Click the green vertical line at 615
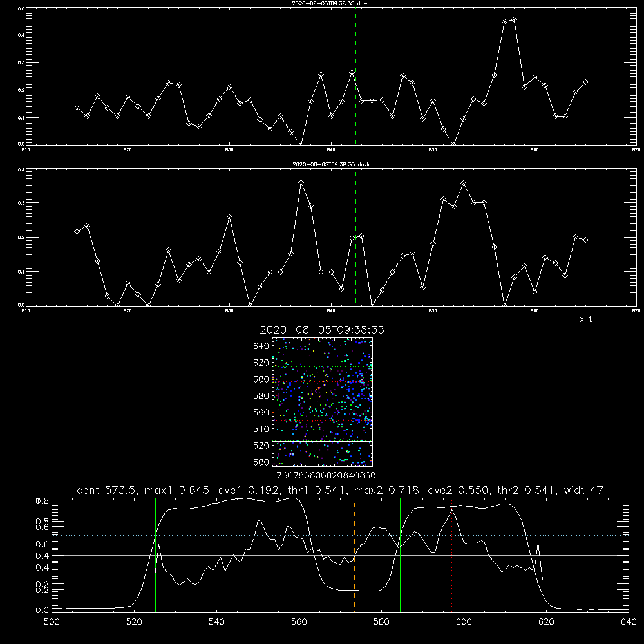This screenshot has height=644, width=644. (526, 555)
